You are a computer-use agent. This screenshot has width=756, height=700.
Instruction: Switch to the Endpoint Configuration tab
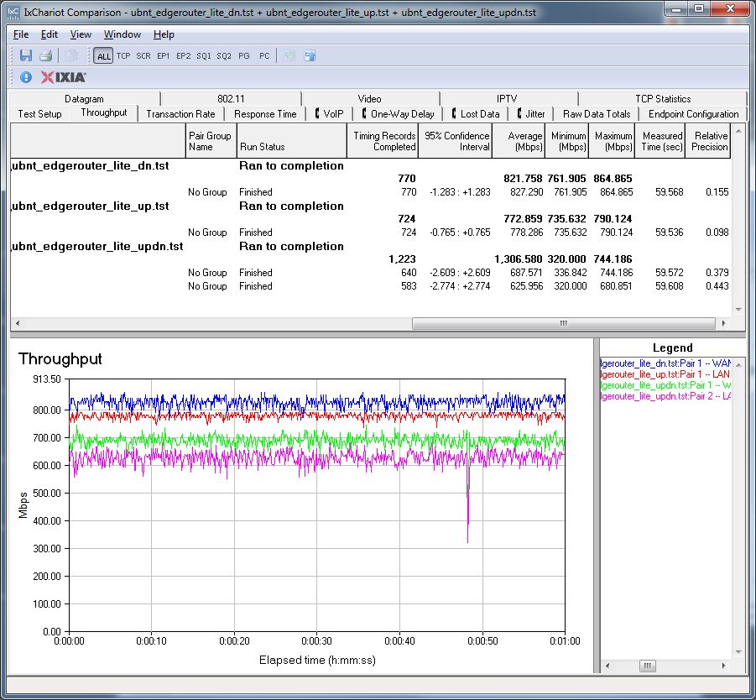(693, 114)
